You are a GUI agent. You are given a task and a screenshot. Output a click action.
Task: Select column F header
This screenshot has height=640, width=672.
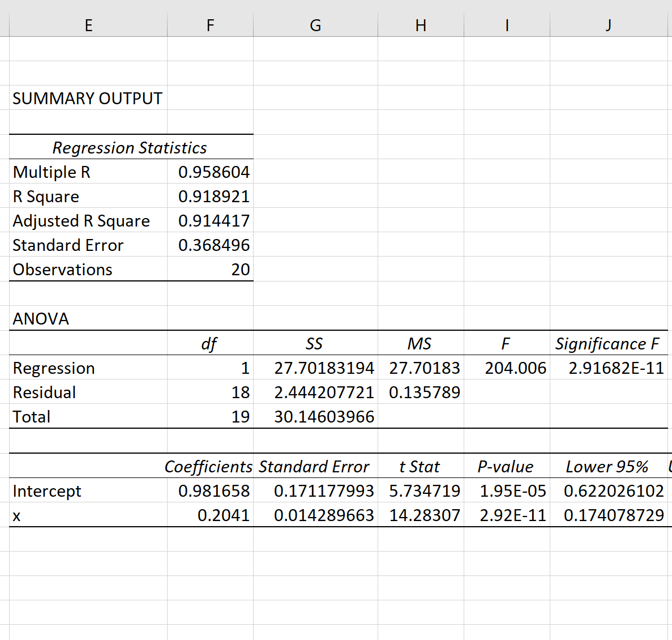(x=210, y=25)
